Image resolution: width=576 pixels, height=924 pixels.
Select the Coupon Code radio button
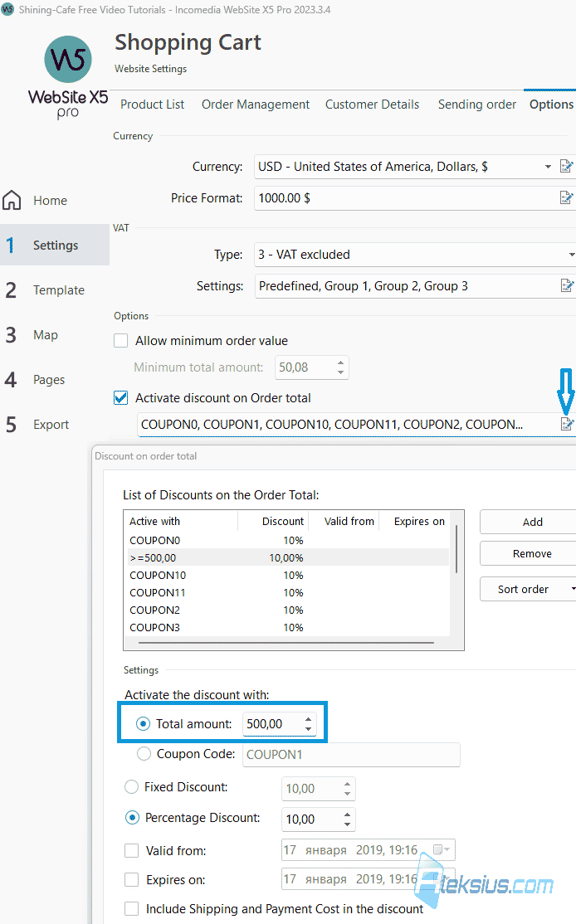pyautogui.click(x=144, y=754)
